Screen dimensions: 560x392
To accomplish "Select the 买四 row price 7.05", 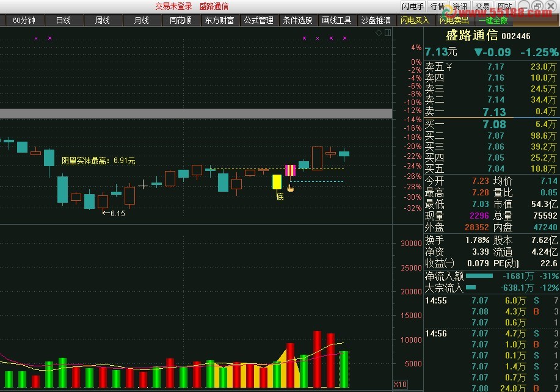I will click(x=496, y=158).
